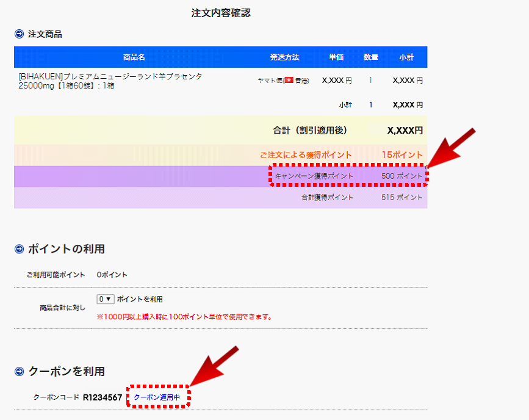Click the 数量 column header
The width and height of the screenshot is (529, 420).
[370, 57]
